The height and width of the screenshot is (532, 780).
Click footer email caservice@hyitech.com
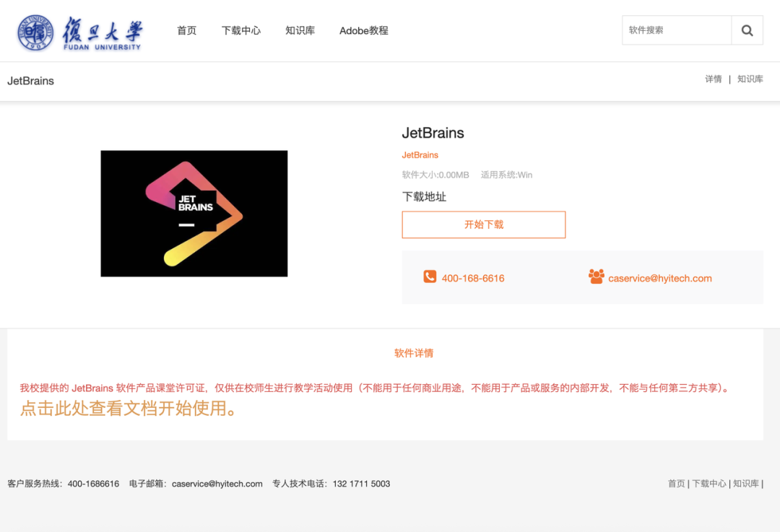click(x=217, y=484)
